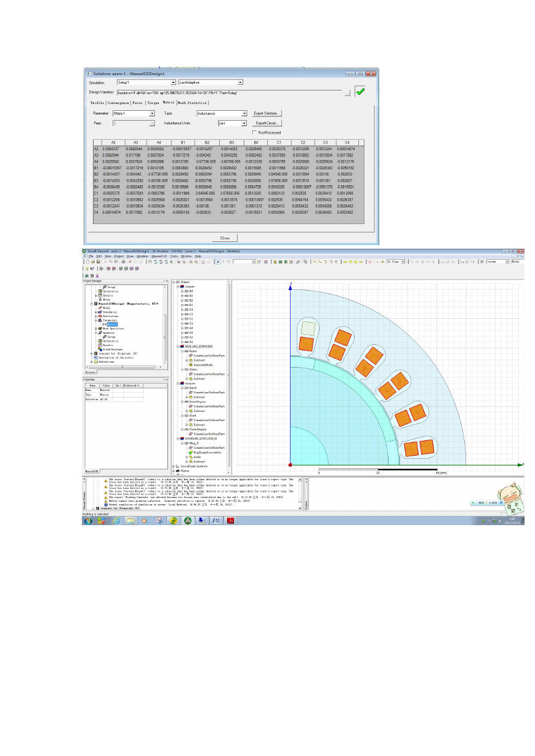Open Adobe Reader from the taskbar

pos(230,520)
